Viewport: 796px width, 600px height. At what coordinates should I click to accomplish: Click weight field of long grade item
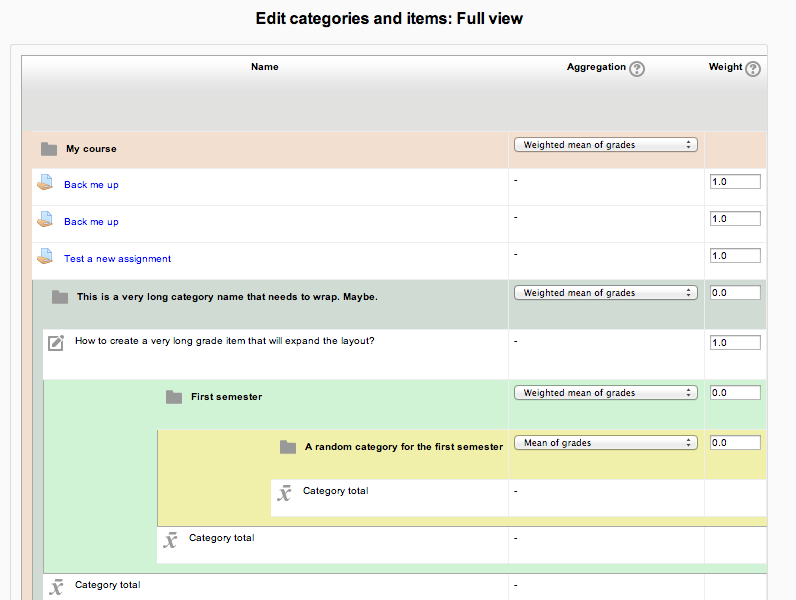tap(735, 343)
